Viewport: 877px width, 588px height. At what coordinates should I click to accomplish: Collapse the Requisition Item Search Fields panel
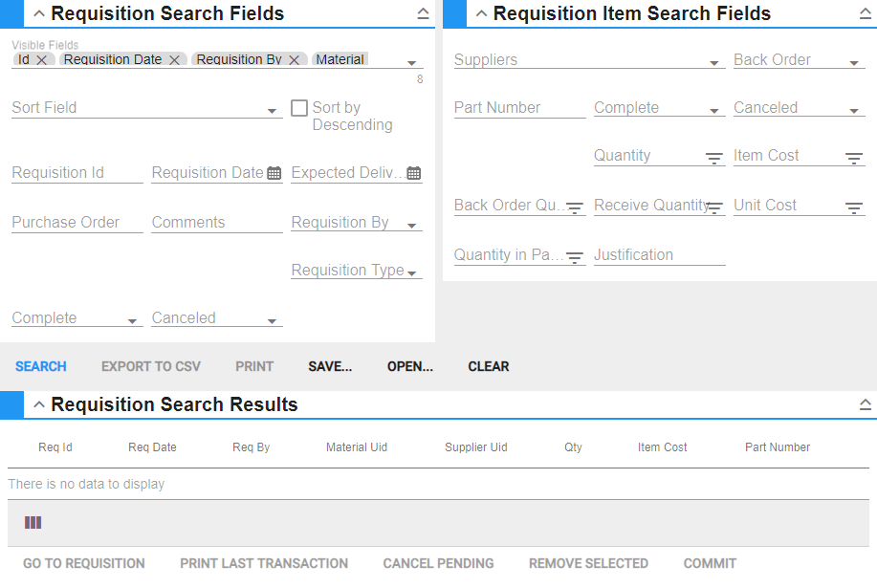481,13
